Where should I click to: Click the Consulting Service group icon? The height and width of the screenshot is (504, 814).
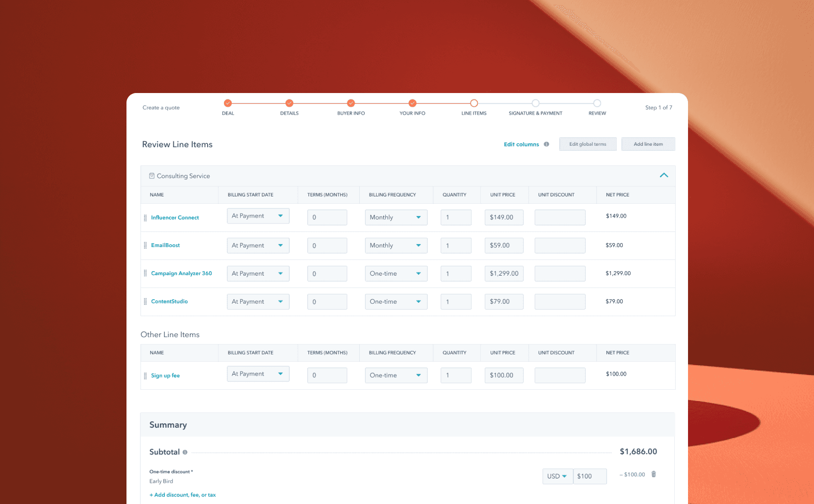pos(152,176)
